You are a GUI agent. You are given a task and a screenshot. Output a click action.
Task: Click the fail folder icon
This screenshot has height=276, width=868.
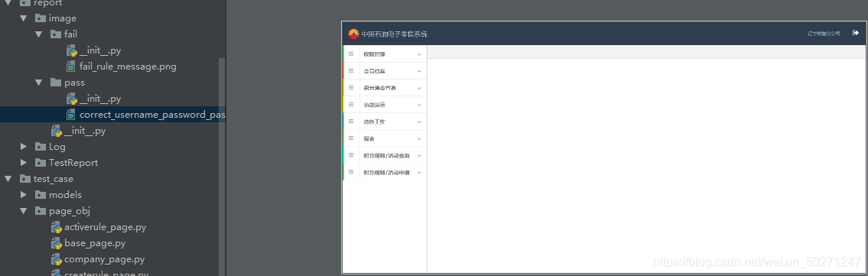pyautogui.click(x=55, y=34)
